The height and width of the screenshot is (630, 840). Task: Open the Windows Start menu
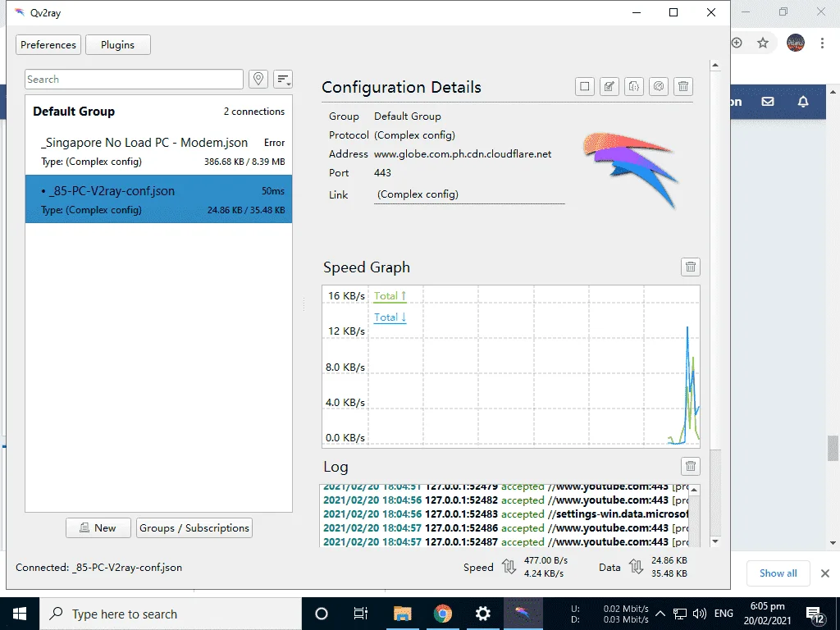pos(20,614)
